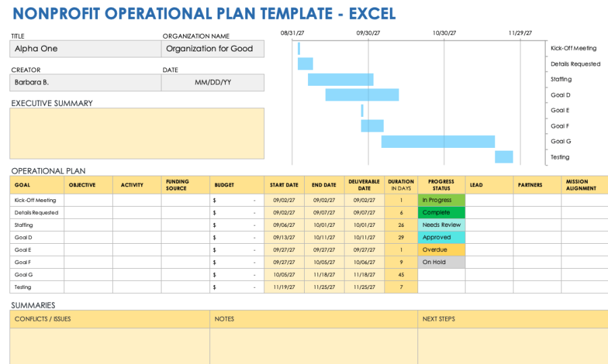The image size is (608, 364).
Task: Click the Organization for Good name field
Action: [213, 49]
